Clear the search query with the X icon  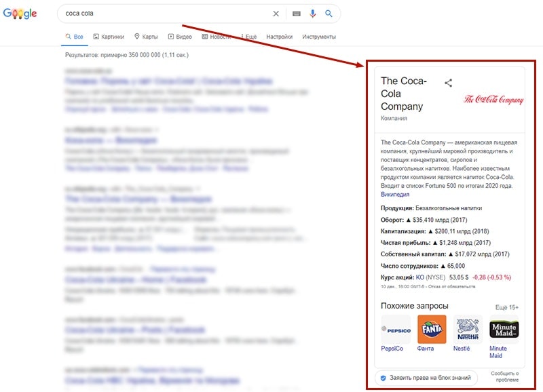(277, 13)
